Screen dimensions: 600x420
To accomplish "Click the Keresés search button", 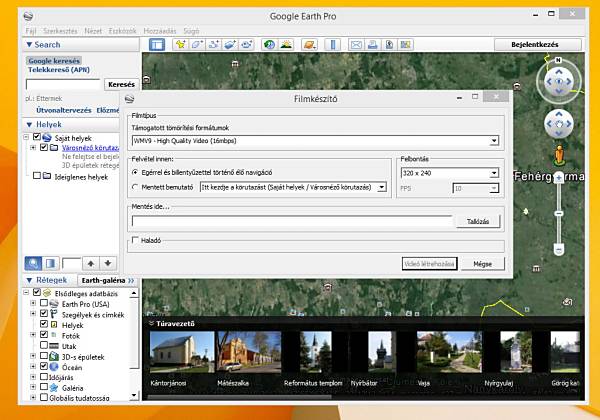I will pos(121,85).
